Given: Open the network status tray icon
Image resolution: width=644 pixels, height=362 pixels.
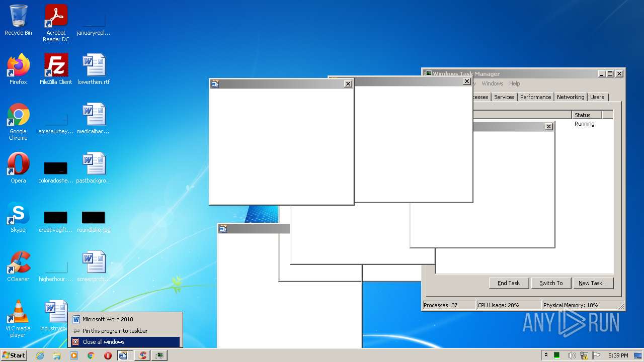Looking at the screenshot, I should (x=584, y=355).
